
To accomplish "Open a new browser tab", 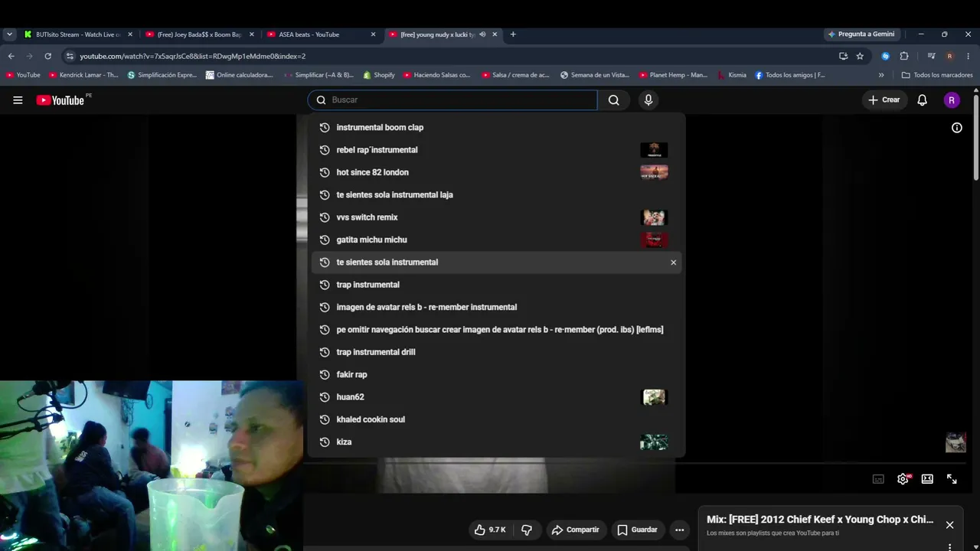I will pos(513,34).
